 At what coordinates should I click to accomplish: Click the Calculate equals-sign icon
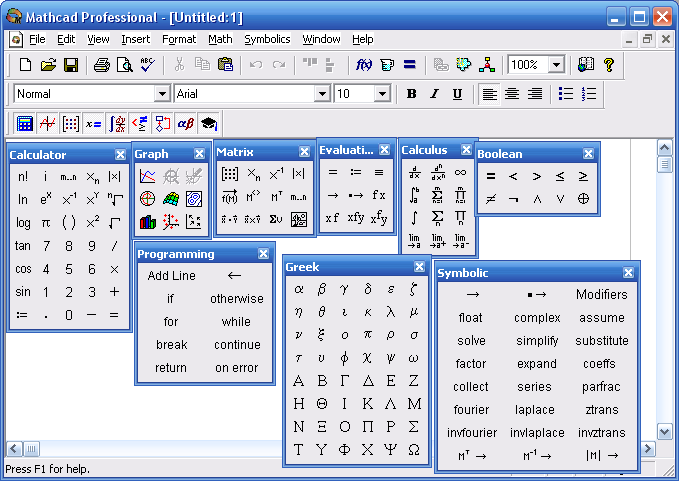pyautogui.click(x=410, y=65)
